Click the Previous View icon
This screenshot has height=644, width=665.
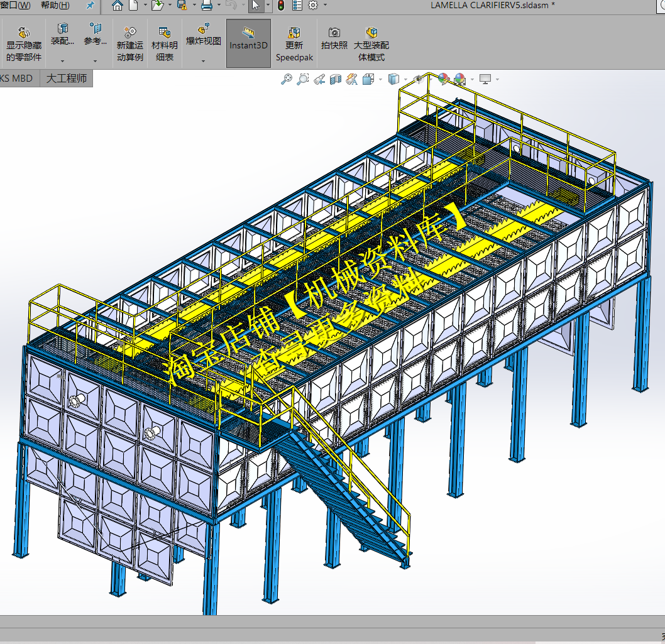pyautogui.click(x=319, y=79)
